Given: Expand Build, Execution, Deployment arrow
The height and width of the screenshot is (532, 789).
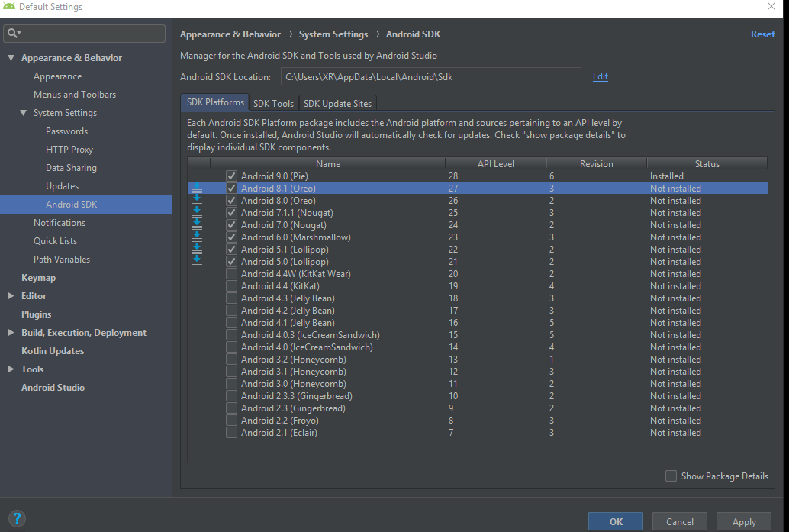Looking at the screenshot, I should 11,333.
